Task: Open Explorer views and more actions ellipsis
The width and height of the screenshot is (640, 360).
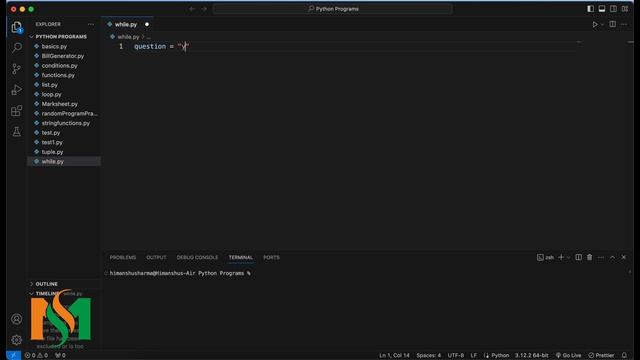Action: pyautogui.click(x=91, y=24)
